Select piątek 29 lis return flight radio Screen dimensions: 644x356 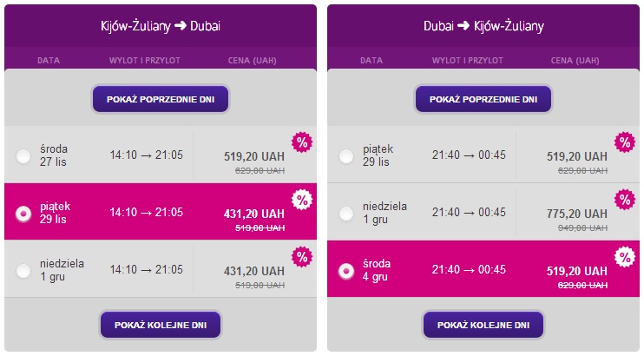tap(346, 156)
